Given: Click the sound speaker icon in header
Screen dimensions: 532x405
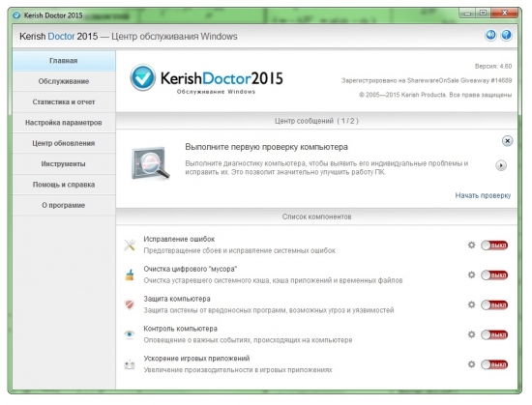Looking at the screenshot, I should tap(490, 35).
